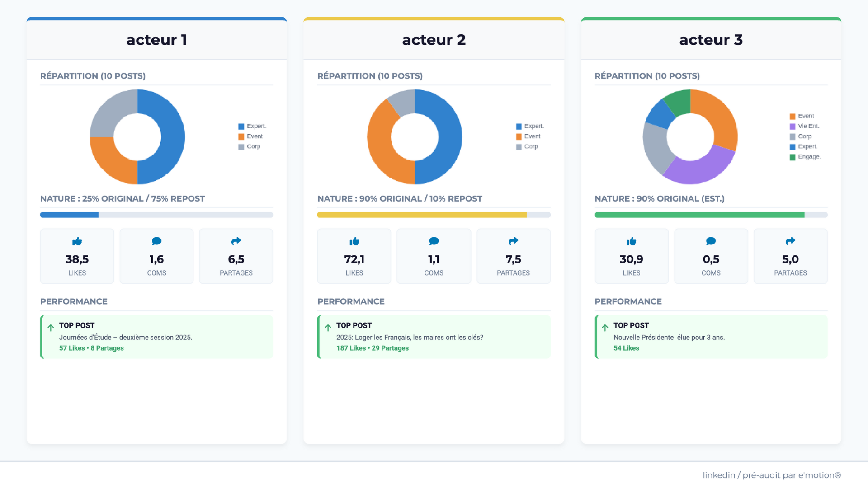The image size is (868, 488).
Task: Click '57 Likes • 8 Partages' stats text
Action: tap(91, 348)
